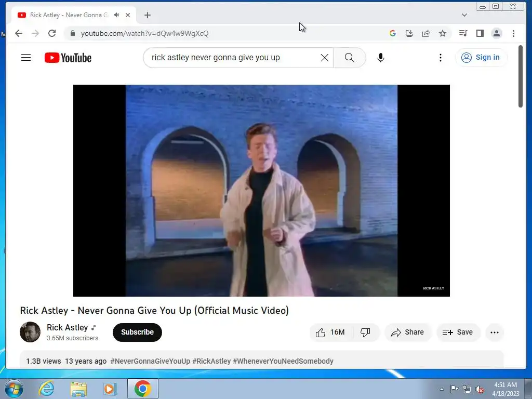The image size is (532, 399).
Task: Click the 1.3B views text
Action: tap(44, 361)
